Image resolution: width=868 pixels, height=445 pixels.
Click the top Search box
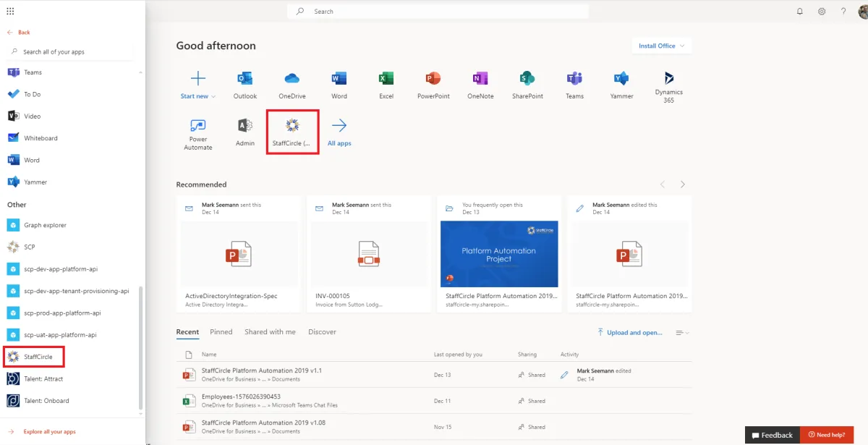coord(438,12)
